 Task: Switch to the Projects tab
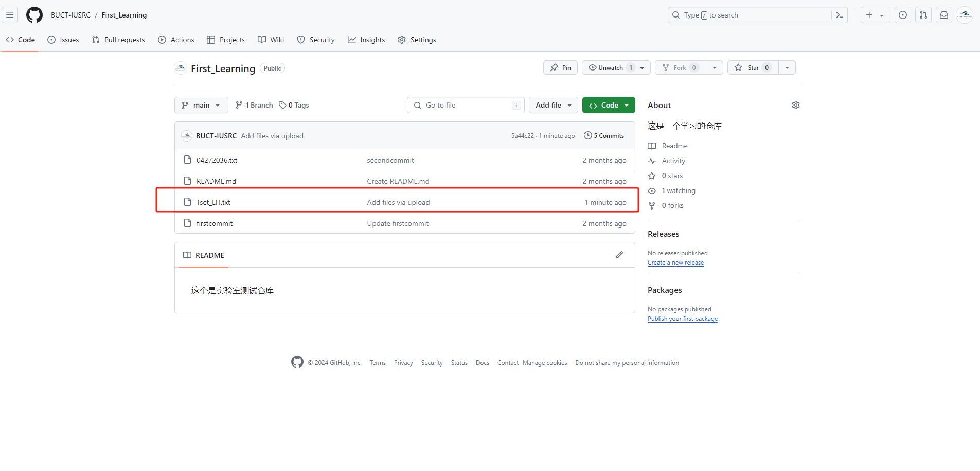pyautogui.click(x=226, y=40)
